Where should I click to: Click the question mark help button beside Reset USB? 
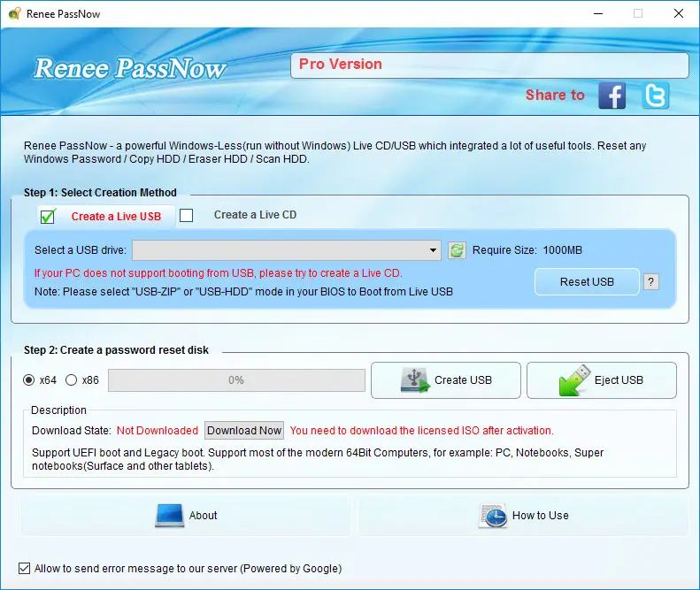coord(651,282)
